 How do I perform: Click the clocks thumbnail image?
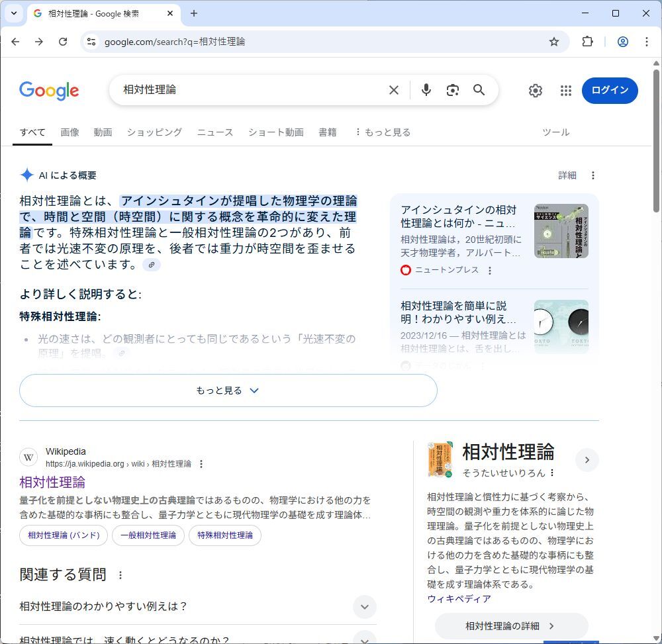point(561,326)
